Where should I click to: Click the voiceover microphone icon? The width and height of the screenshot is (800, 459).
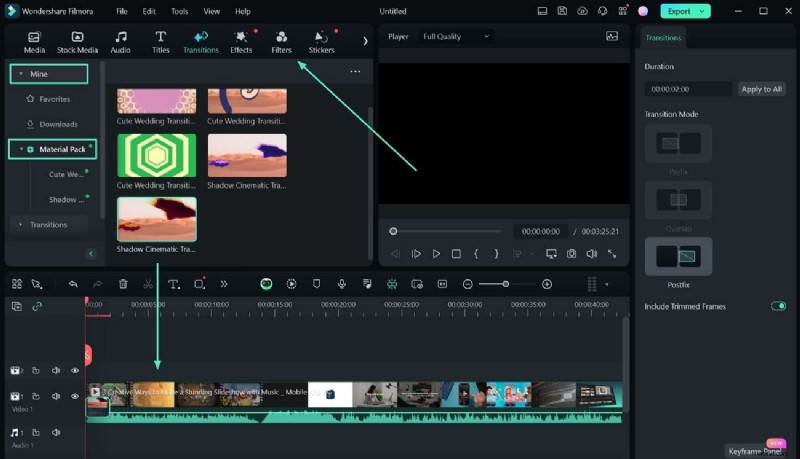click(x=342, y=284)
